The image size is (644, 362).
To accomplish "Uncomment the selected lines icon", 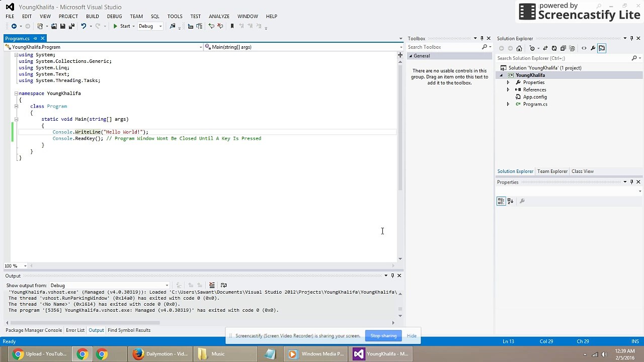I will [220, 26].
